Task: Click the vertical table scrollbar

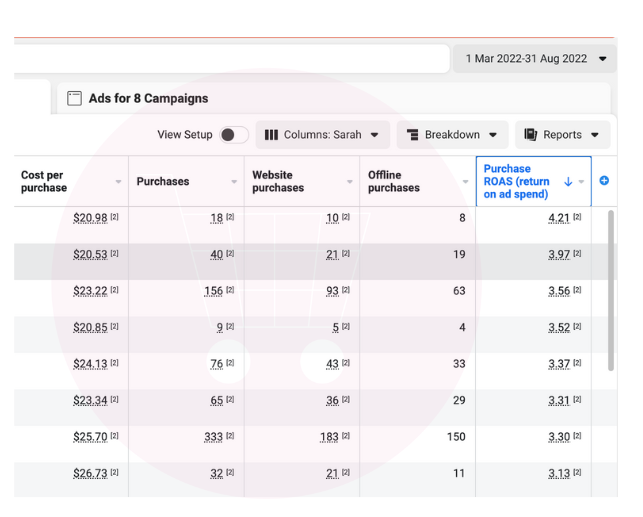Action: (611, 290)
